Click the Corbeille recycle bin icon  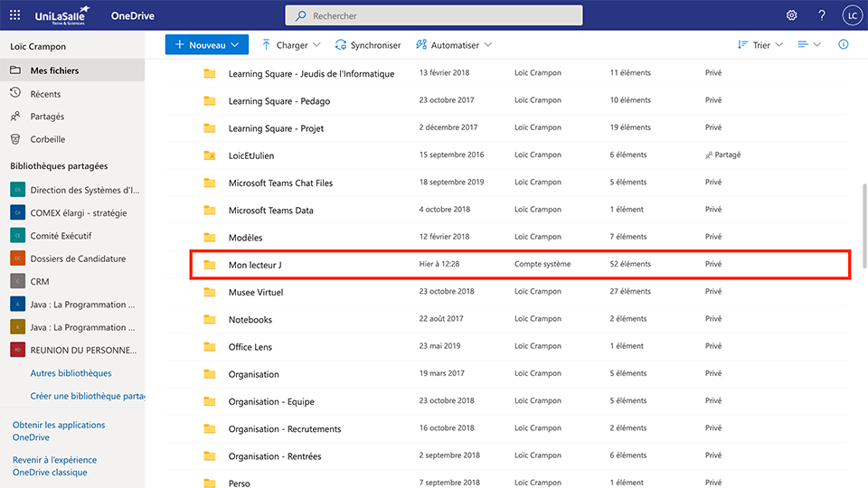tap(15, 139)
